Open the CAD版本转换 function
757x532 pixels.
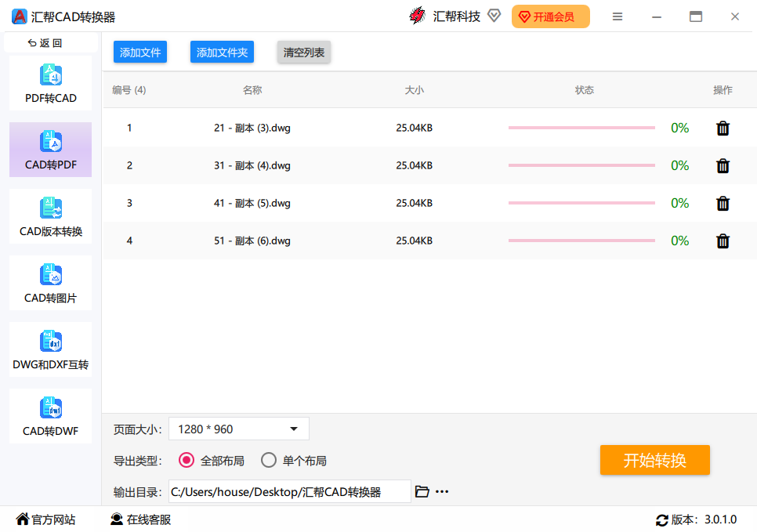50,216
